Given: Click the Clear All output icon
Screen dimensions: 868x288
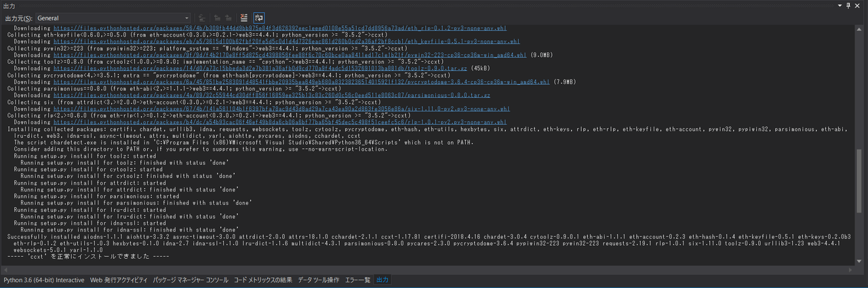Looking at the screenshot, I should (245, 18).
